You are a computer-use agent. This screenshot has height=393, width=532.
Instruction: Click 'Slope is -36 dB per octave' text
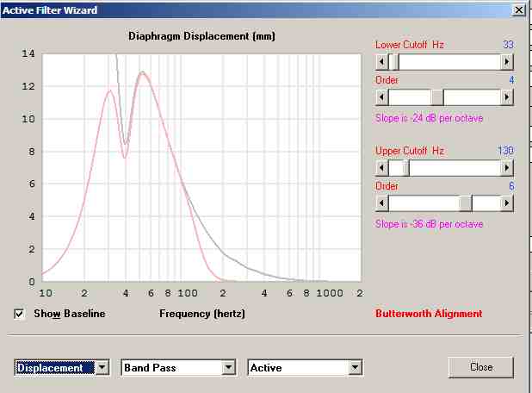pyautogui.click(x=429, y=224)
